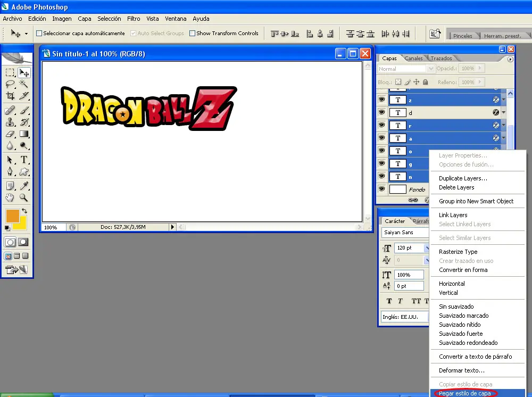Open the Archivo menu
This screenshot has width=532, height=397.
[12, 19]
